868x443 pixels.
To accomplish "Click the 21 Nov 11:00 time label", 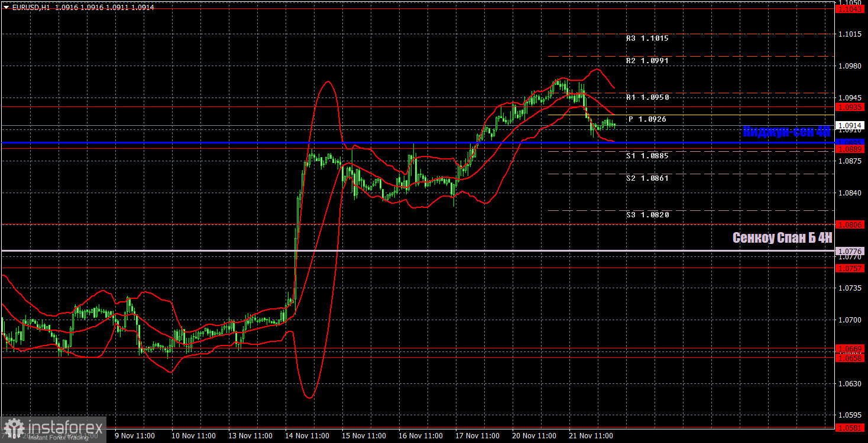I will [x=591, y=436].
